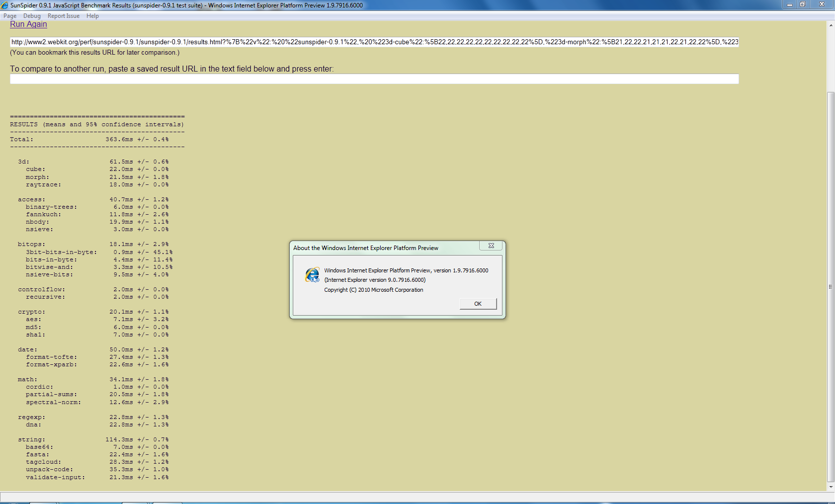Screen dimensions: 835x504
Task: Click the 'spectral-norm:' result row
Action: [97, 403]
